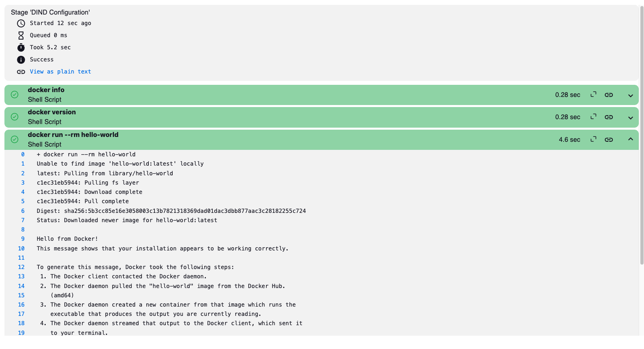Expand the "docker version" step output
Image resolution: width=644 pixels, height=349 pixels.
pos(630,118)
